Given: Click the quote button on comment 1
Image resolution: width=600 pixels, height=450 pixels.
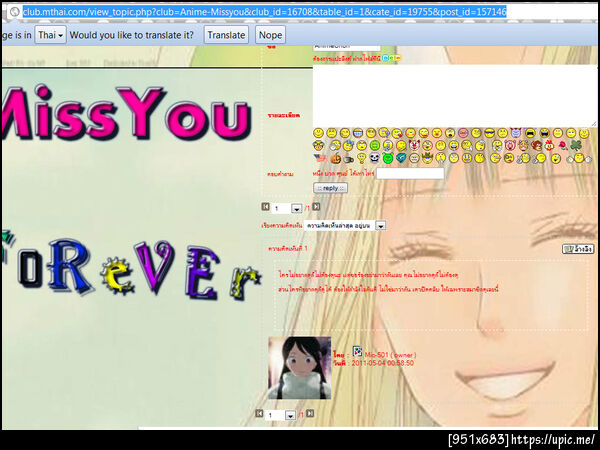Looking at the screenshot, I should (x=578, y=249).
